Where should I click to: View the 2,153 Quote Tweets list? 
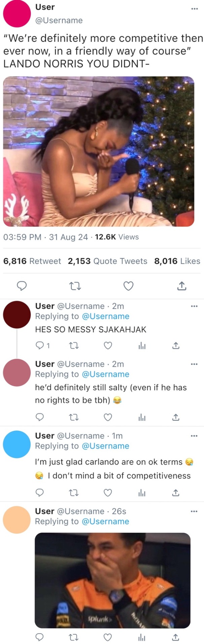pyautogui.click(x=108, y=261)
